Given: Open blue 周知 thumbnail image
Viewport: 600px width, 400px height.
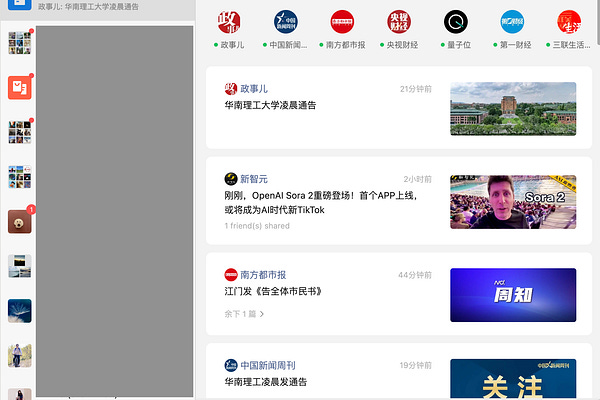Looking at the screenshot, I should 513,295.
